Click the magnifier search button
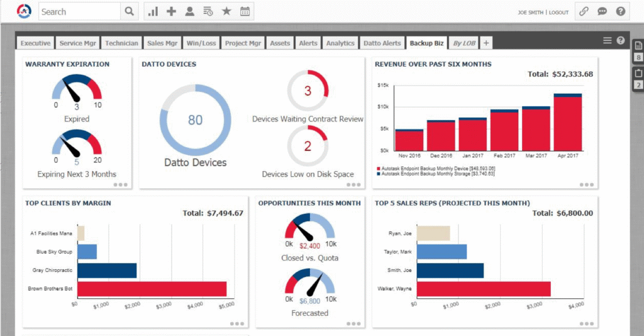 (x=130, y=11)
